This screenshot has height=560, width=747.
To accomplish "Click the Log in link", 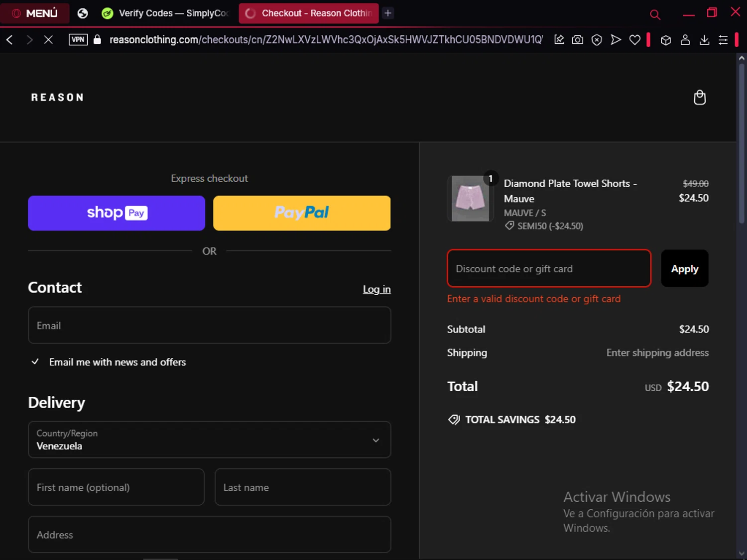I will click(376, 289).
